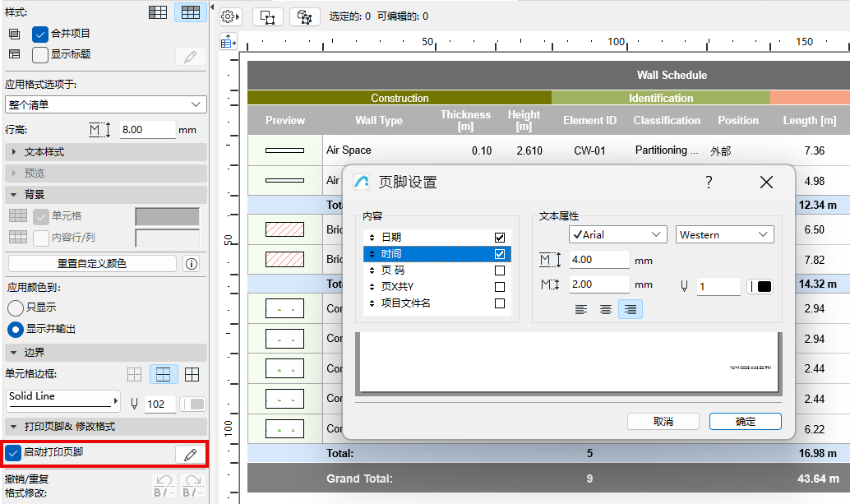850x504 pixels.
Task: Expand the 预览 section
Action: coord(106,173)
